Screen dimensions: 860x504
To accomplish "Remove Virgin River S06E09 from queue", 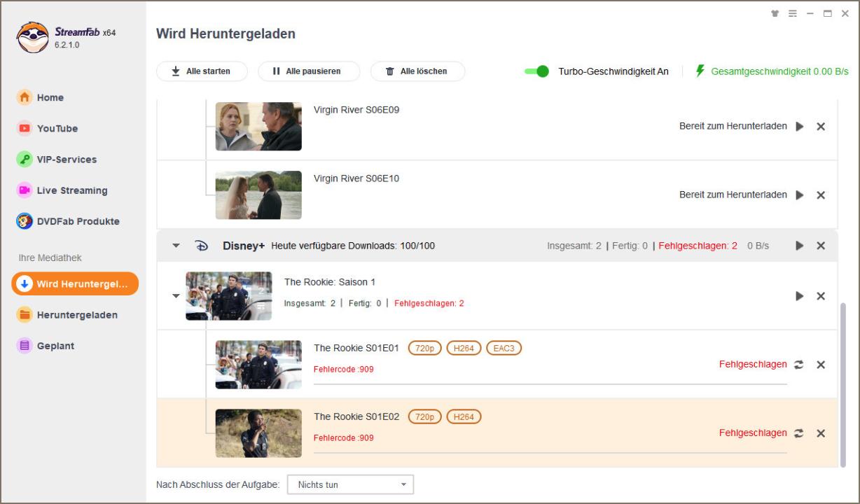I will [821, 127].
